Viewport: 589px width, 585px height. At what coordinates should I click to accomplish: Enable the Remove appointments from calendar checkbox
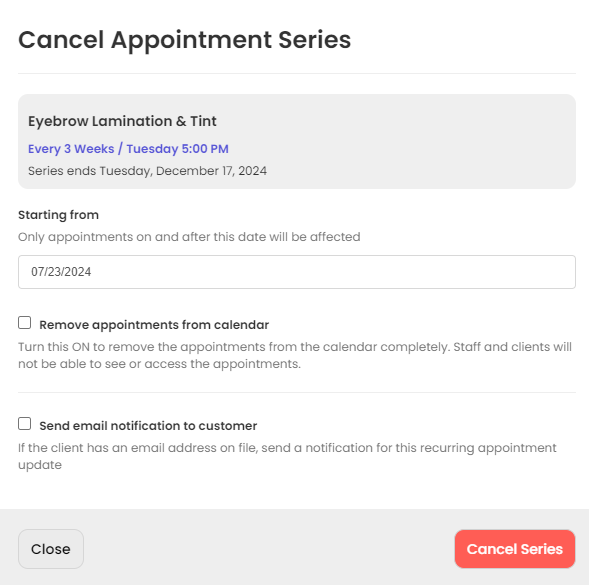(x=24, y=323)
